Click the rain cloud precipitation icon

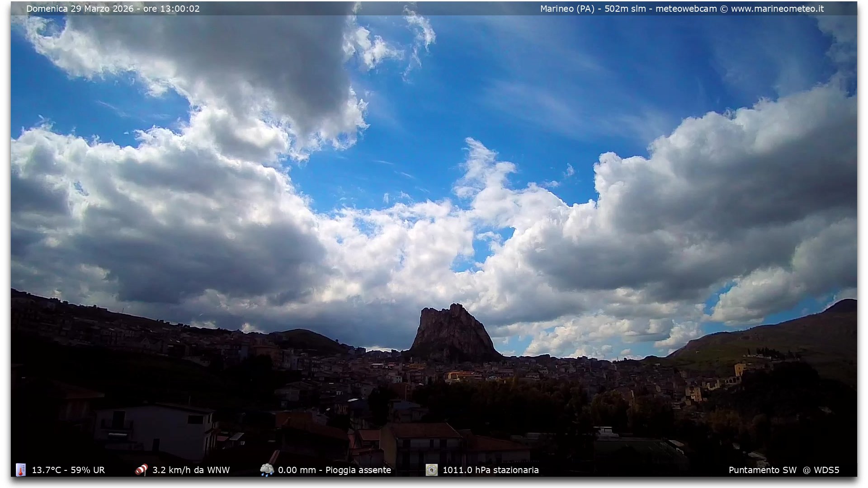point(267,470)
